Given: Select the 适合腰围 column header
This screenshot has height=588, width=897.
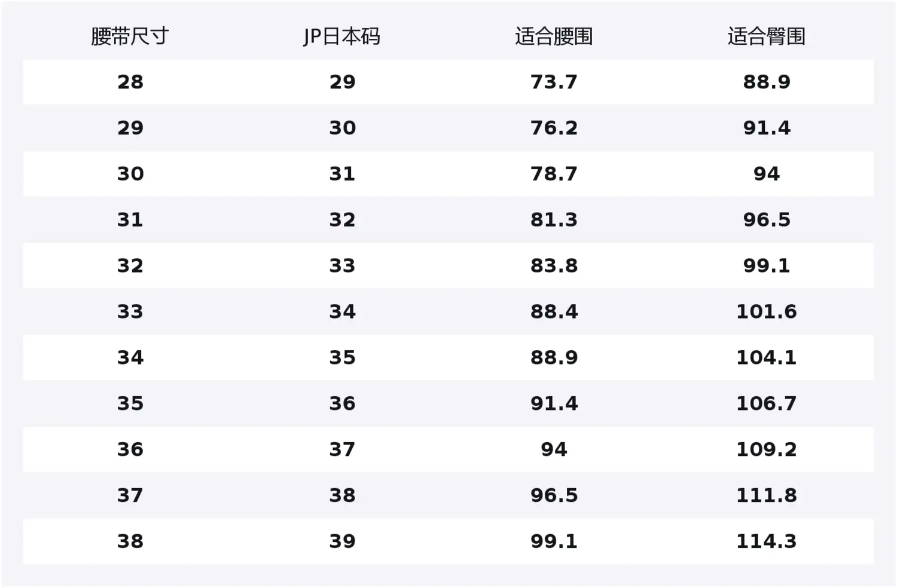Looking at the screenshot, I should point(554,36).
